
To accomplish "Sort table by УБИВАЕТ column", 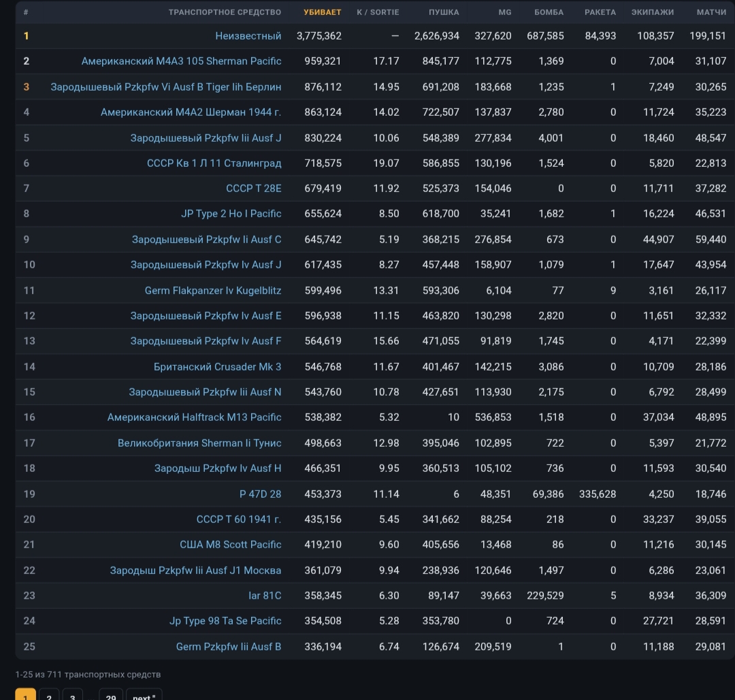I will [x=322, y=12].
